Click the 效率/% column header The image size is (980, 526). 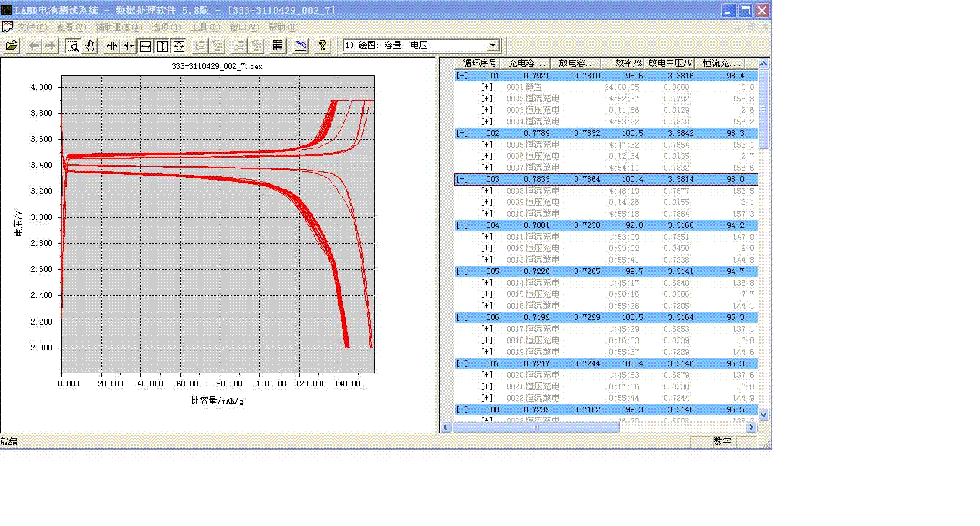pos(624,63)
